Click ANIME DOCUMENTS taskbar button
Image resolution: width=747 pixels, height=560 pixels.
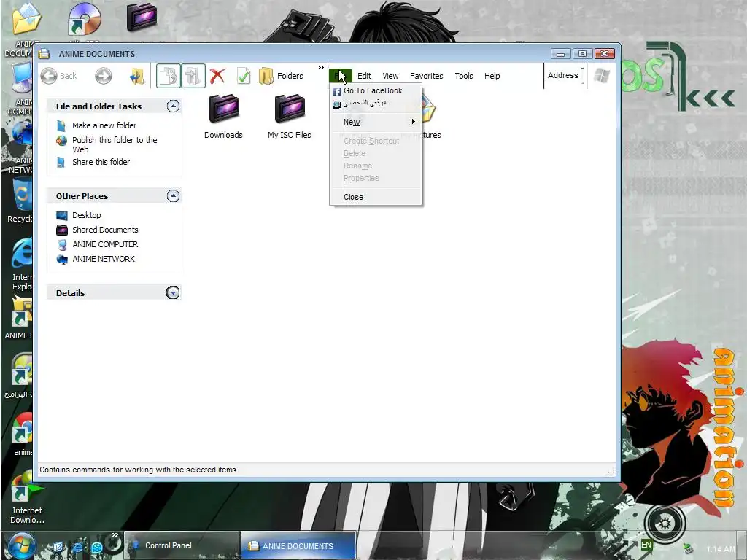298,545
